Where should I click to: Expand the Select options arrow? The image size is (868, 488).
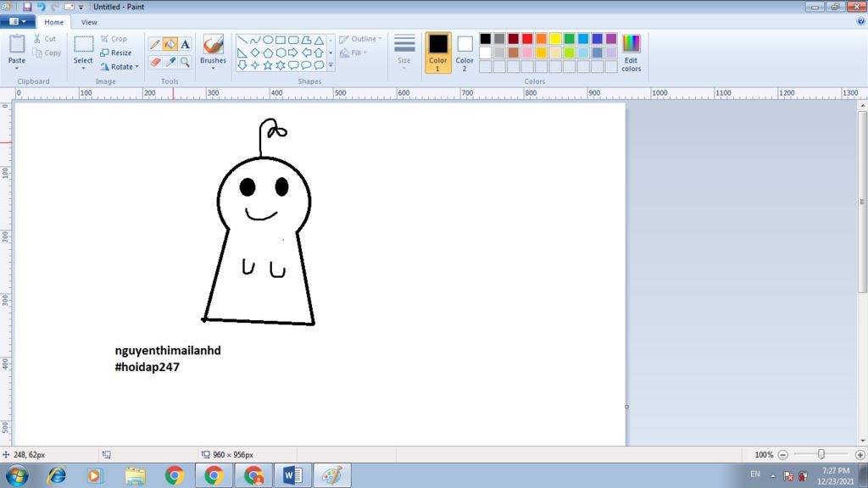tap(83, 69)
